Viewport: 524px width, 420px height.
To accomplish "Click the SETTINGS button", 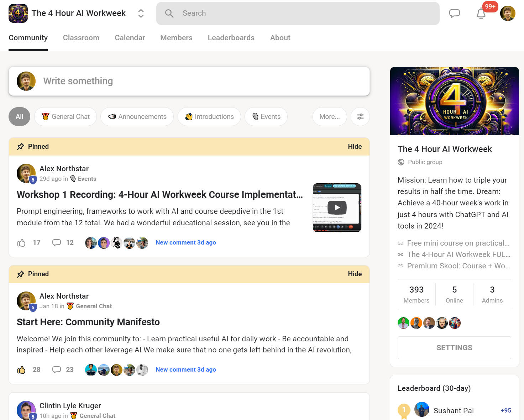I will 454,348.
